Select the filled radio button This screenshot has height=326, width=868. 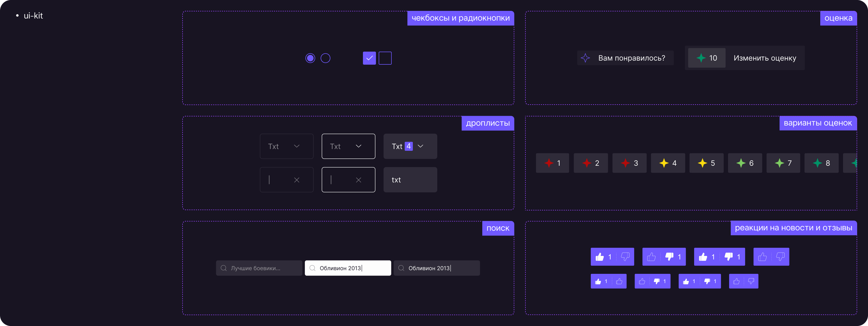[x=310, y=58]
